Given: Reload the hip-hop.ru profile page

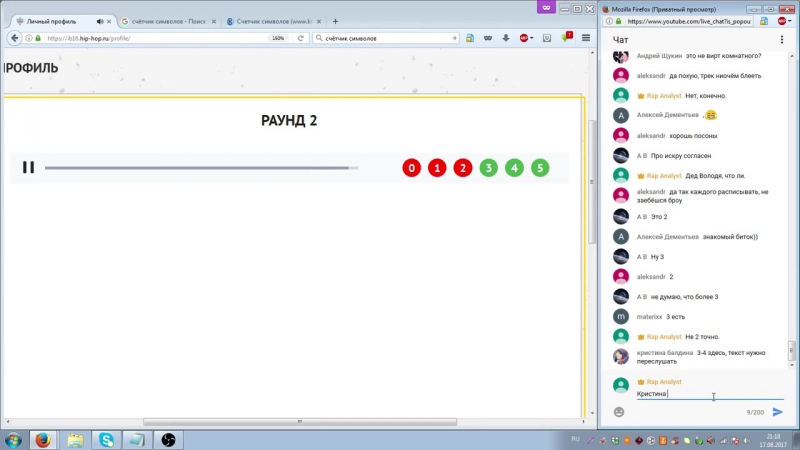Looking at the screenshot, I should 301,38.
